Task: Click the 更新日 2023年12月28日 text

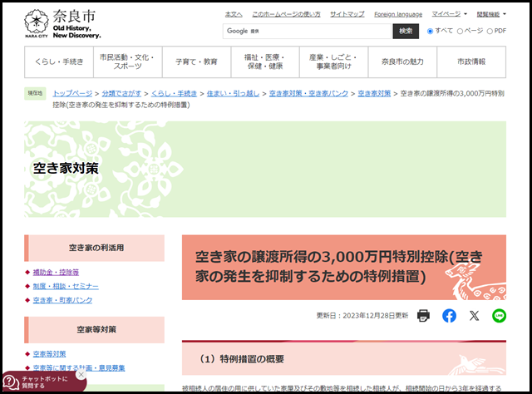Action: tap(362, 316)
